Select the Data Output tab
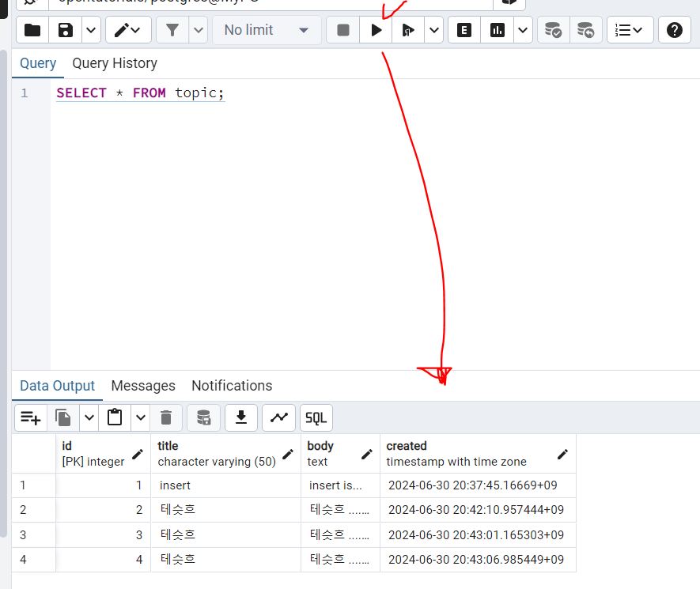Image resolution: width=700 pixels, height=589 pixels. [x=57, y=386]
